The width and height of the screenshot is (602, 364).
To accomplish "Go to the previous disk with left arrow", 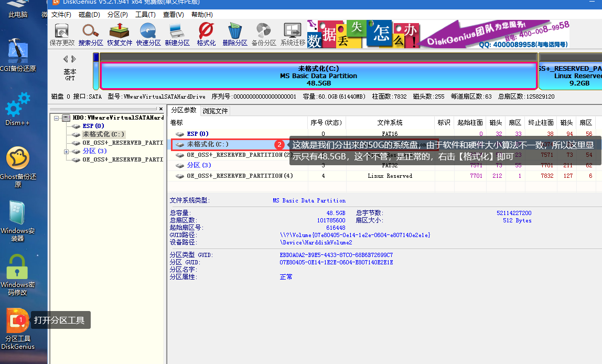I will [x=66, y=59].
